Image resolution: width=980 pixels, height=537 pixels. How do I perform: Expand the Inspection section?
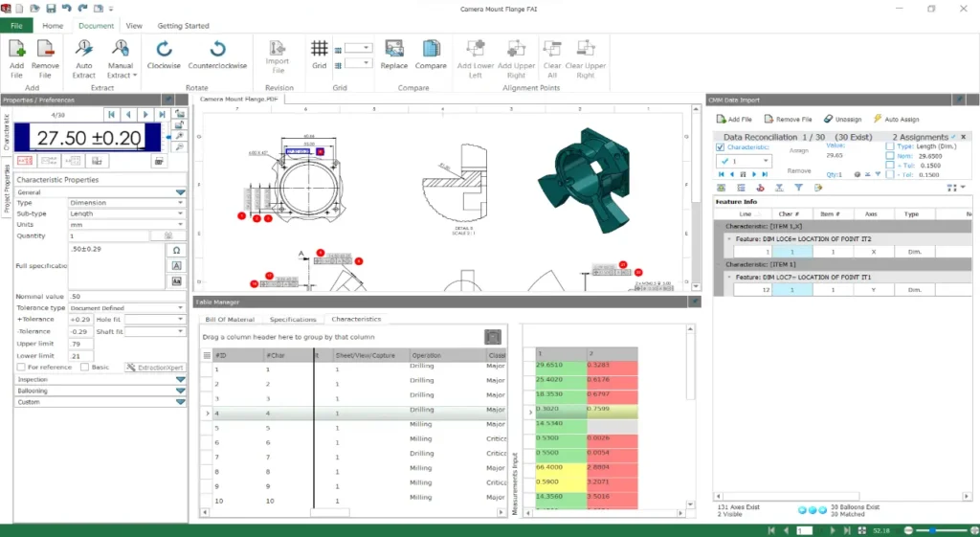tap(180, 379)
